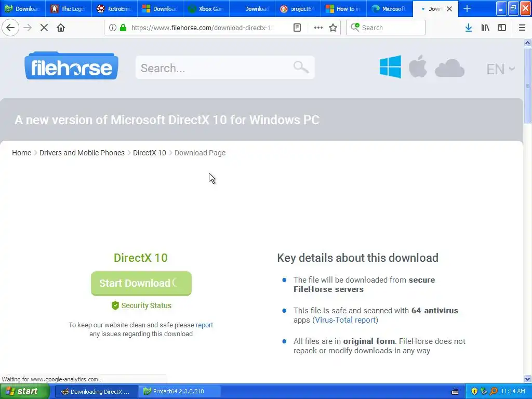Show site information icon in address bar

point(113,28)
